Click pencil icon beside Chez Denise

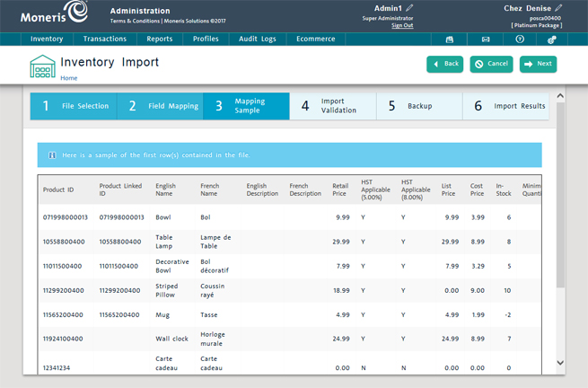pos(559,8)
